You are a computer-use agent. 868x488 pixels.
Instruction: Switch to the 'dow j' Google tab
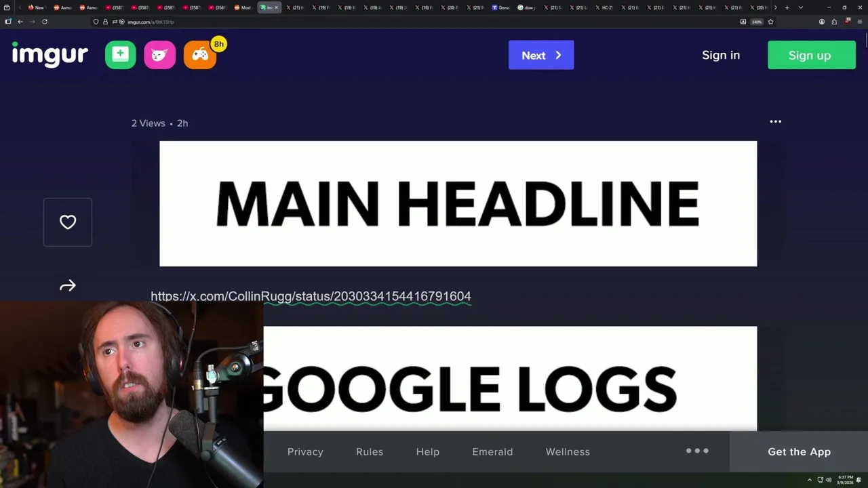526,7
